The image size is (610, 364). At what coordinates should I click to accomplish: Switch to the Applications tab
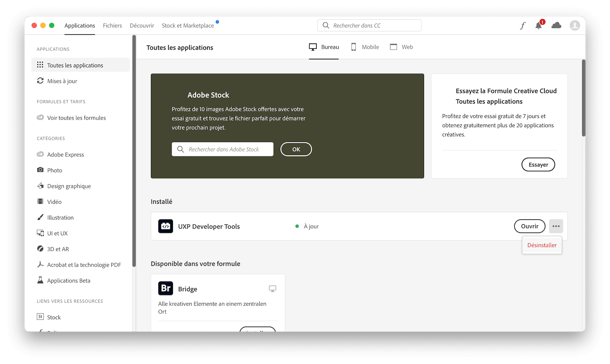click(80, 26)
